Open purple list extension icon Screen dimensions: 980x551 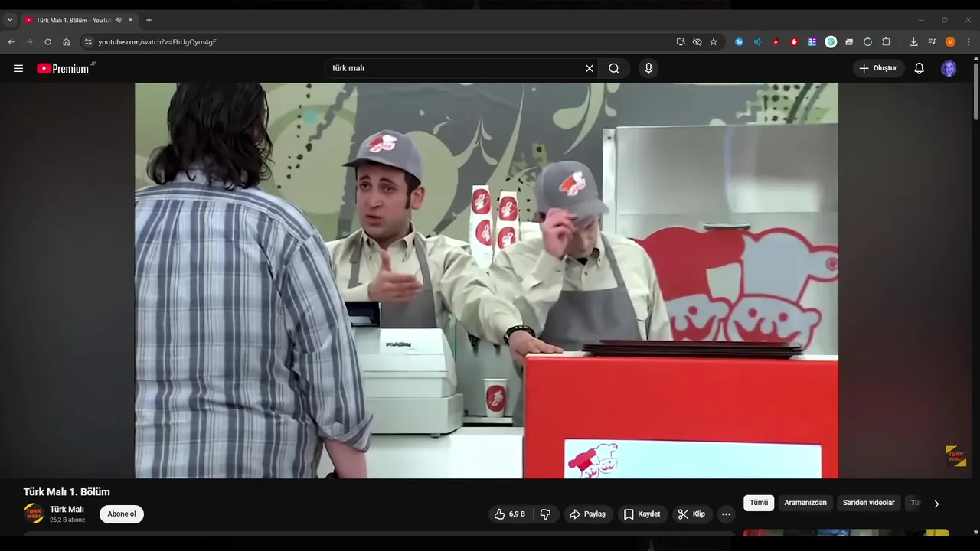(812, 42)
